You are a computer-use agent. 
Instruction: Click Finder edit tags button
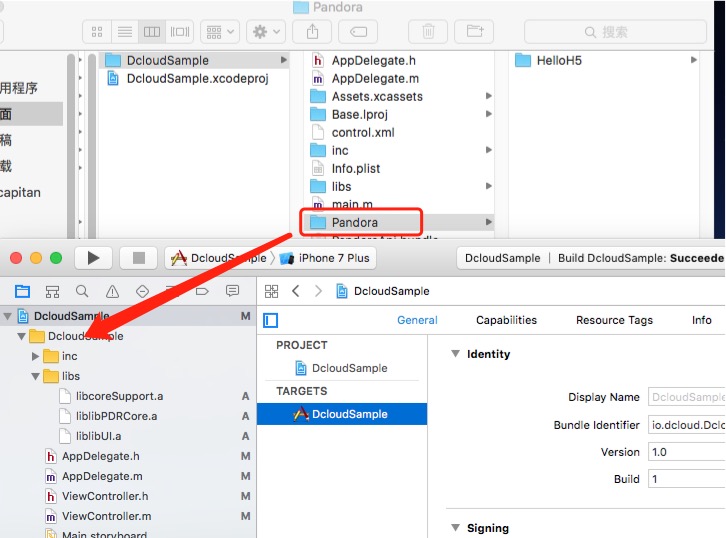pyautogui.click(x=358, y=32)
